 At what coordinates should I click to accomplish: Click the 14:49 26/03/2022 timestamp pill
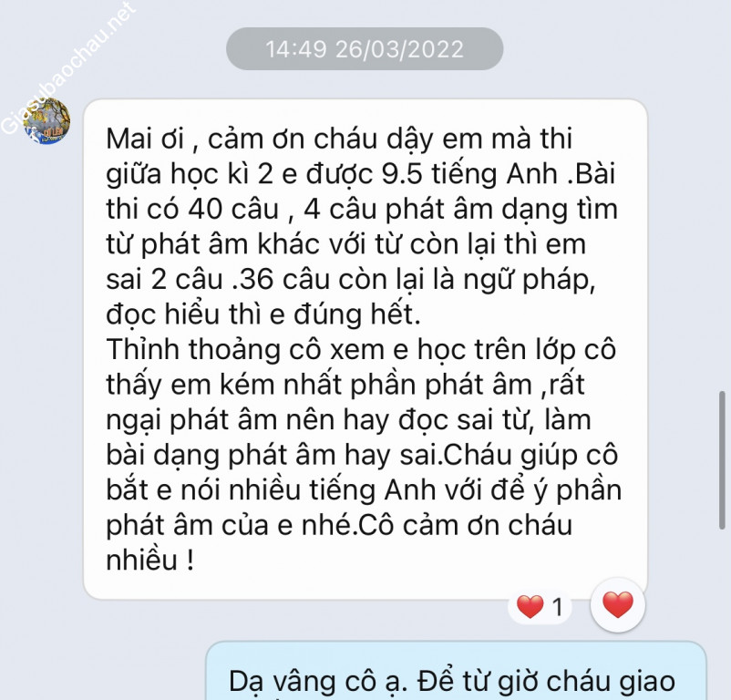point(365,49)
